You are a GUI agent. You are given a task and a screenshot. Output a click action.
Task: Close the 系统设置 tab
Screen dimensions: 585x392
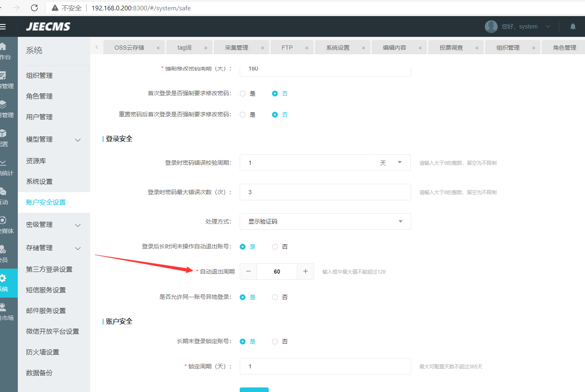(364, 48)
